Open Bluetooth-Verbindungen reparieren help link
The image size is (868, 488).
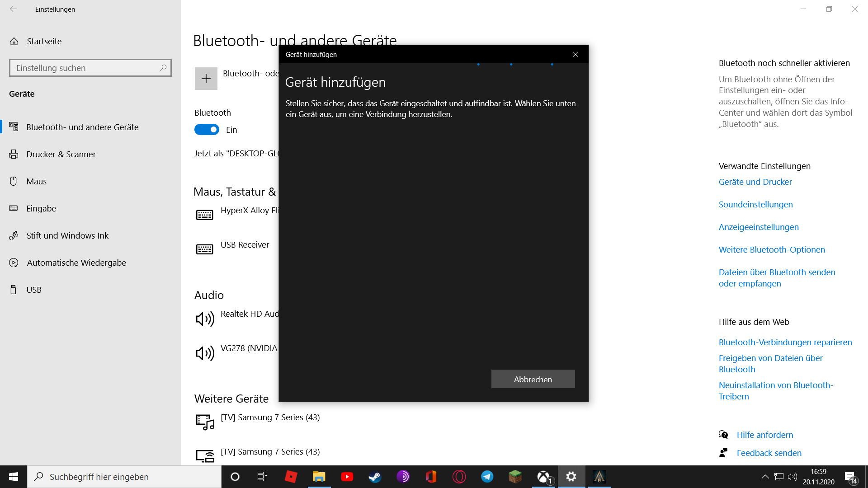(x=785, y=342)
